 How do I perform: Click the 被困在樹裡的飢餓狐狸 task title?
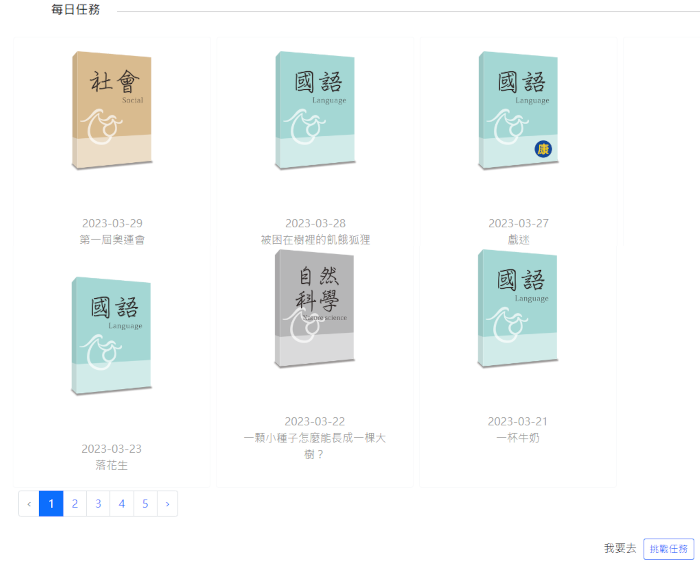point(315,240)
